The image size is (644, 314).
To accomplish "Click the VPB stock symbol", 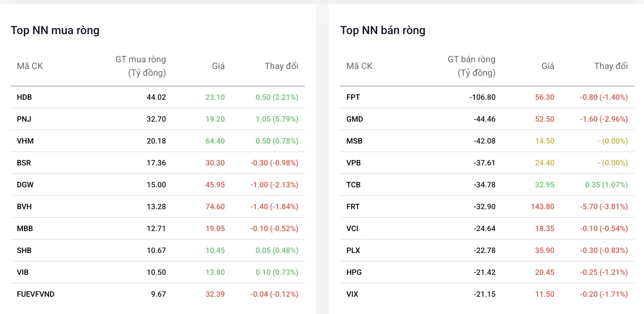I will coord(354,163).
